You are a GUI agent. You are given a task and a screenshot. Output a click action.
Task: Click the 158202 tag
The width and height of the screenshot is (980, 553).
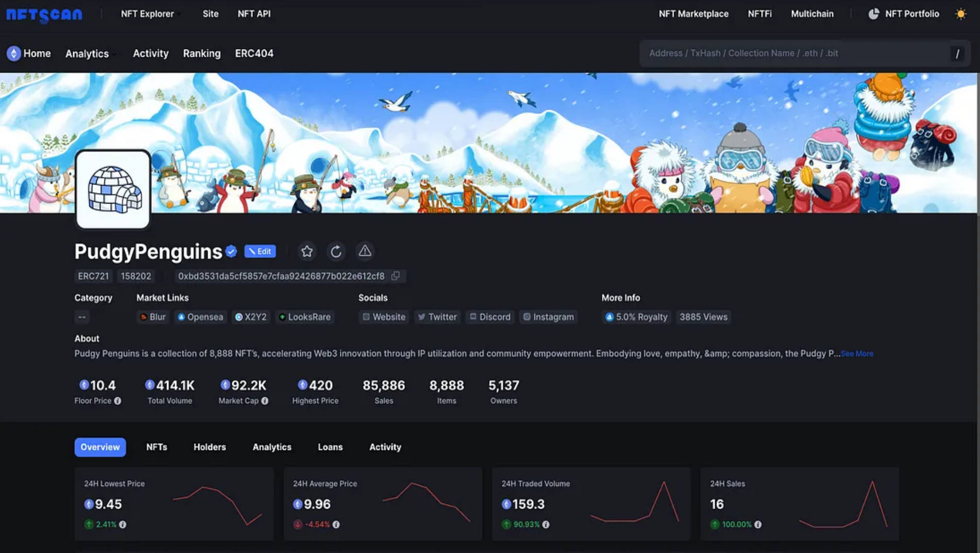pyautogui.click(x=136, y=276)
